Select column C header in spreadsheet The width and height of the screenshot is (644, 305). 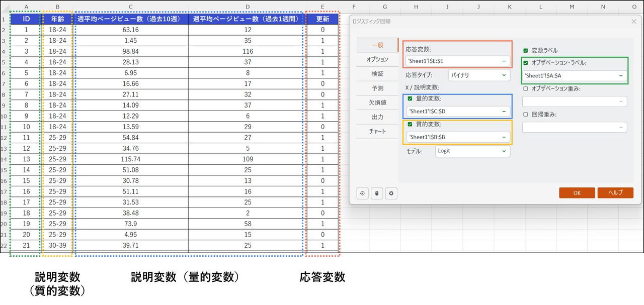[x=131, y=7]
